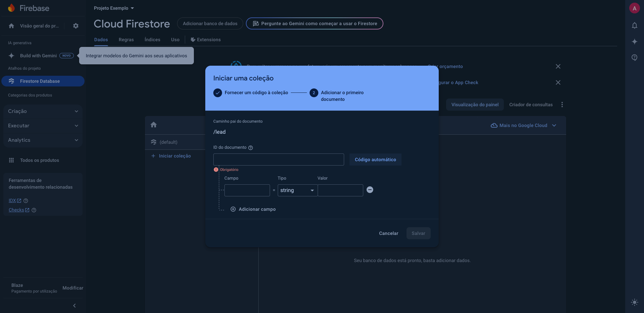644x313 pixels.
Task: Click Build with Gemini NOVO badge
Action: [66, 56]
